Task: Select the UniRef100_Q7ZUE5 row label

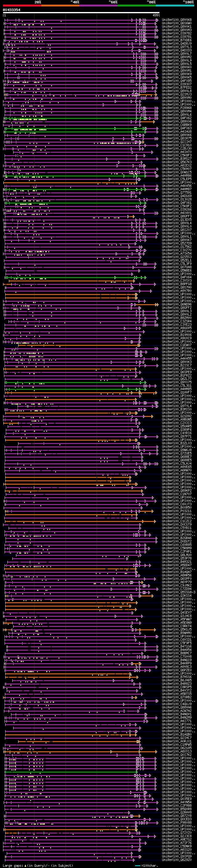Action: 177,453
